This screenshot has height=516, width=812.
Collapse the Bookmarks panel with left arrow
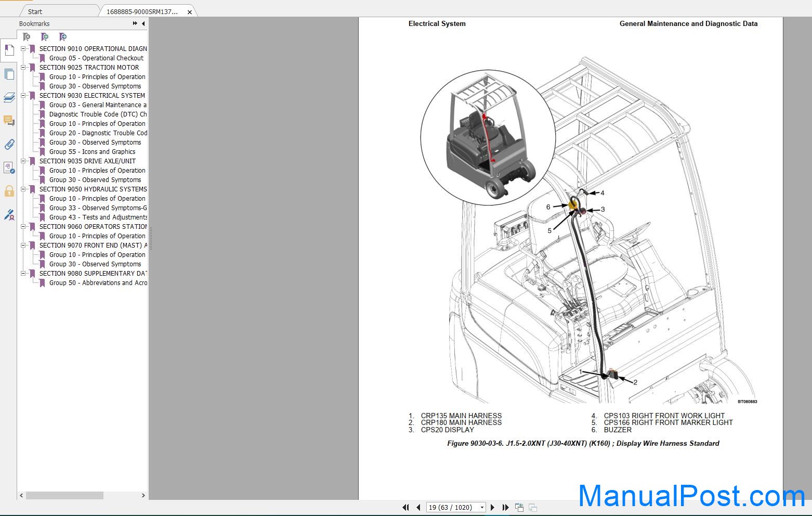[143, 23]
